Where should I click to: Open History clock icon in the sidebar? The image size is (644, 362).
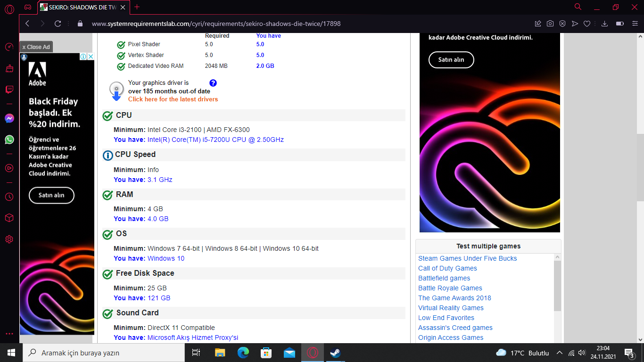(x=9, y=197)
